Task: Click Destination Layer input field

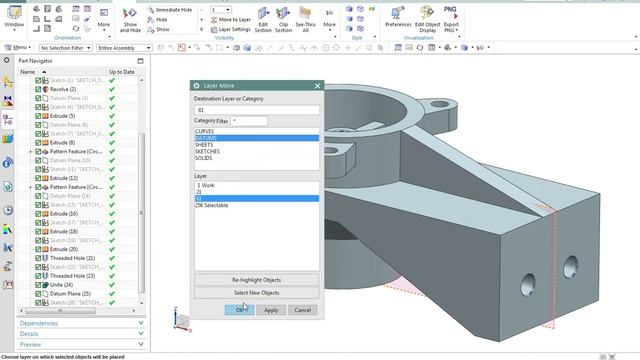Action: click(x=257, y=110)
